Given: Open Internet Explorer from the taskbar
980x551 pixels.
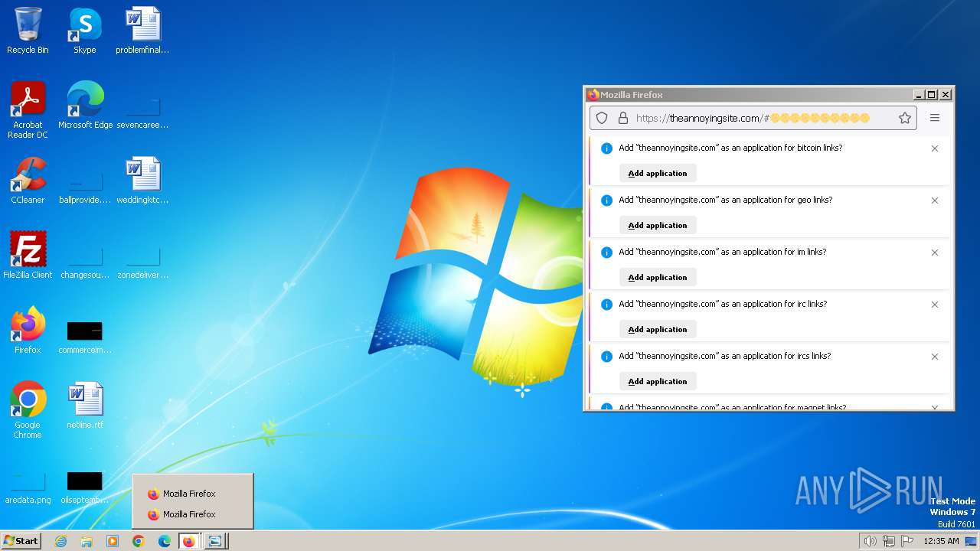Looking at the screenshot, I should pyautogui.click(x=60, y=541).
